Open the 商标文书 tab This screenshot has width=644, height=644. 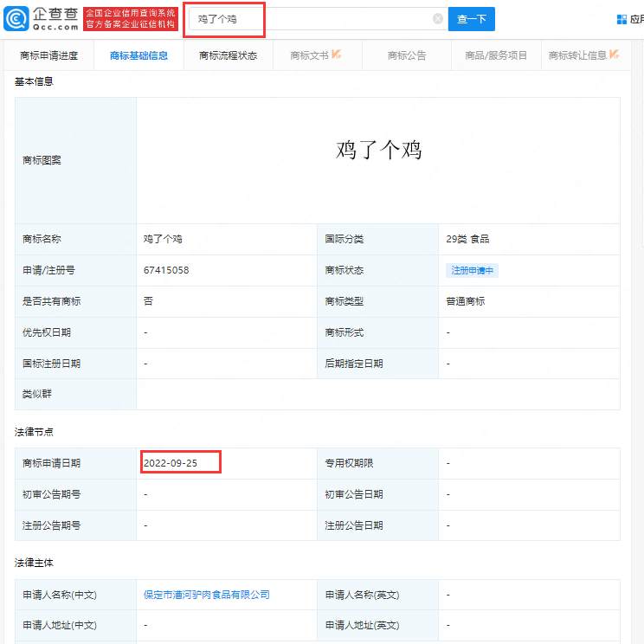coord(310,55)
